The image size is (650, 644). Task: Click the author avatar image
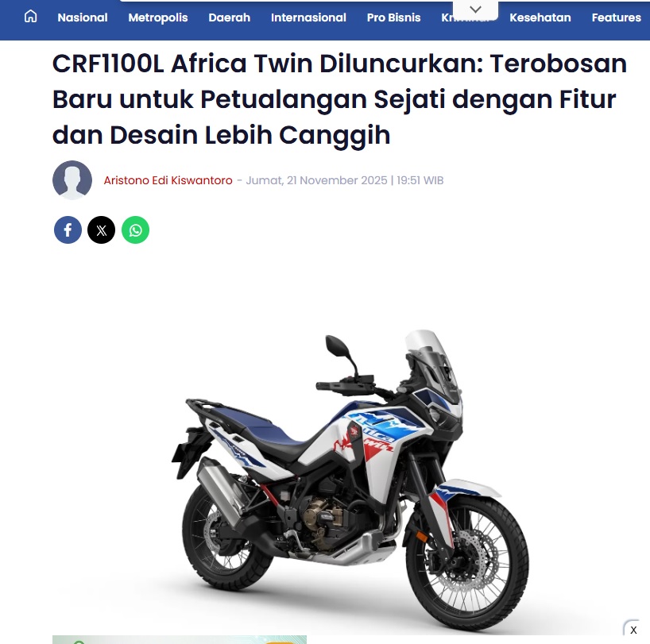(72, 180)
